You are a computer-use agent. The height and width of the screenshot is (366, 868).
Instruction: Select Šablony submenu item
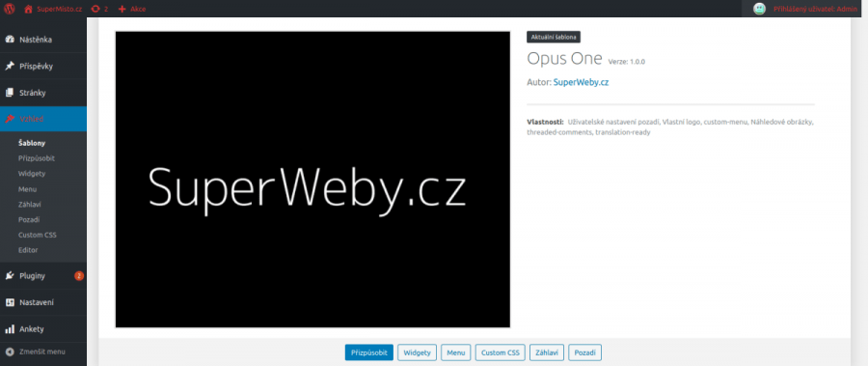pos(32,143)
